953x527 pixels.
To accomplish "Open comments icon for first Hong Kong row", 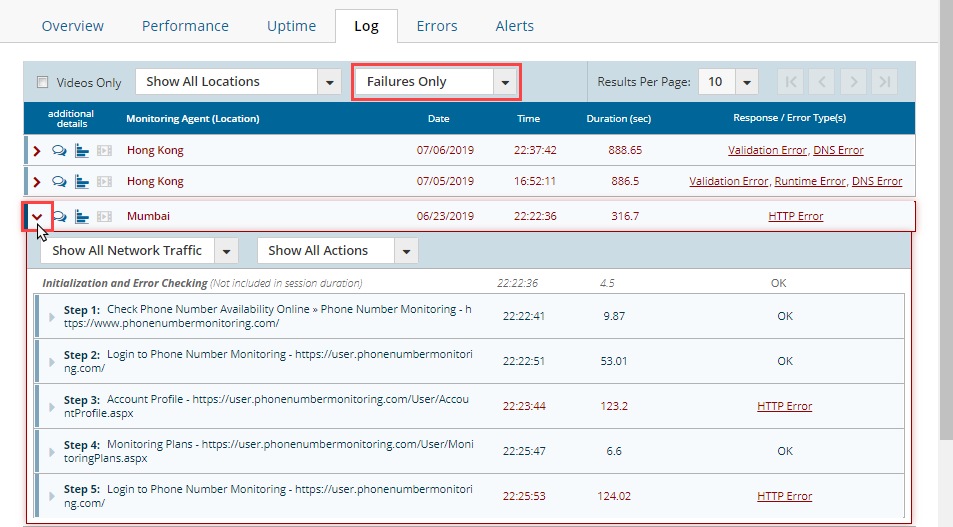I will click(59, 151).
